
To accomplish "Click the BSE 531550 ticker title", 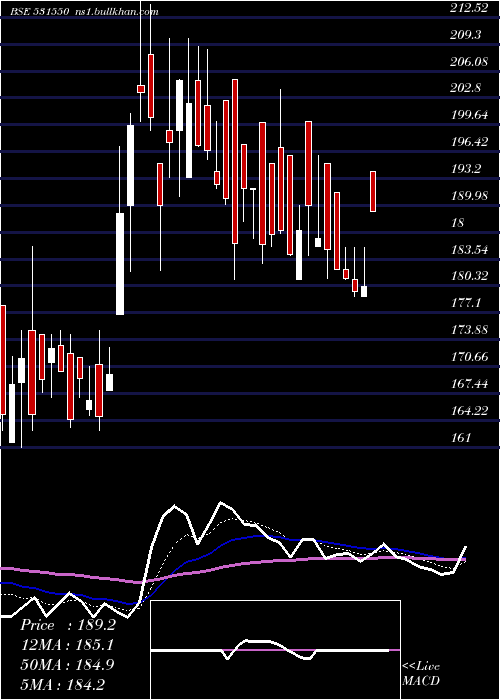I will 40,12.
